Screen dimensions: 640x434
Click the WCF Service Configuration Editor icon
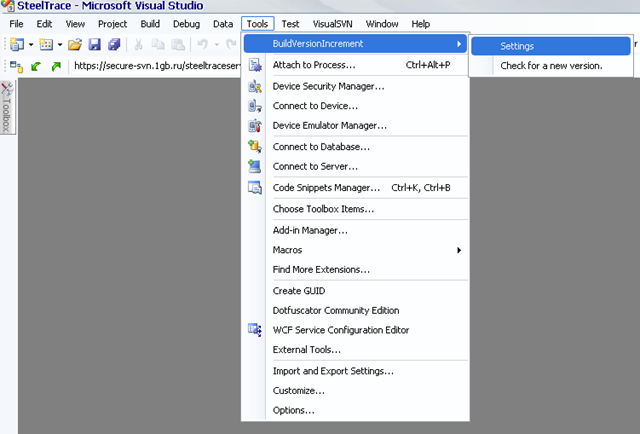pos(255,329)
